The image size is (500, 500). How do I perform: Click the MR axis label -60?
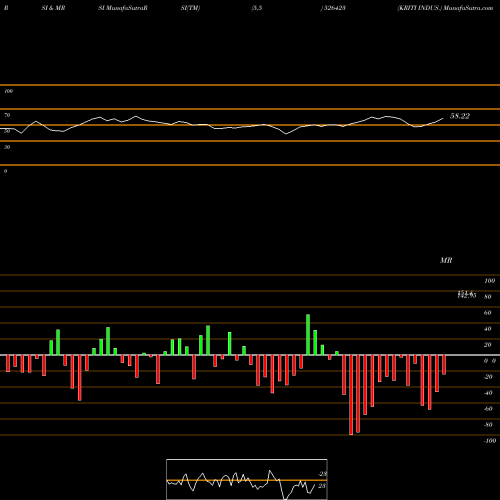coord(488,409)
